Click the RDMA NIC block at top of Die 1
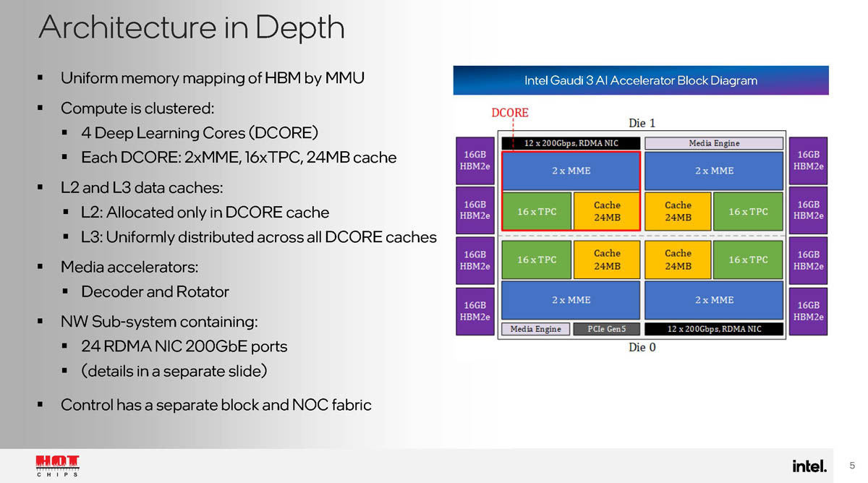 571,143
